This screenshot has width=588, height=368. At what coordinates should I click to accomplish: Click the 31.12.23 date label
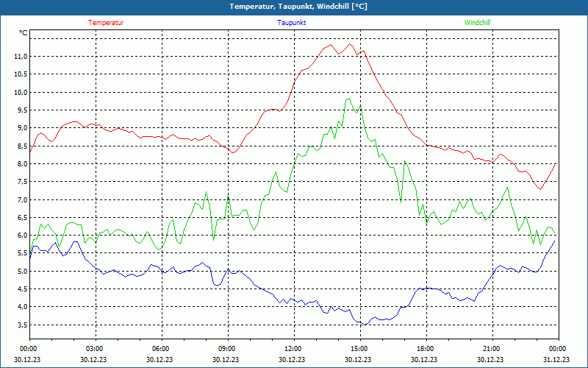556,359
